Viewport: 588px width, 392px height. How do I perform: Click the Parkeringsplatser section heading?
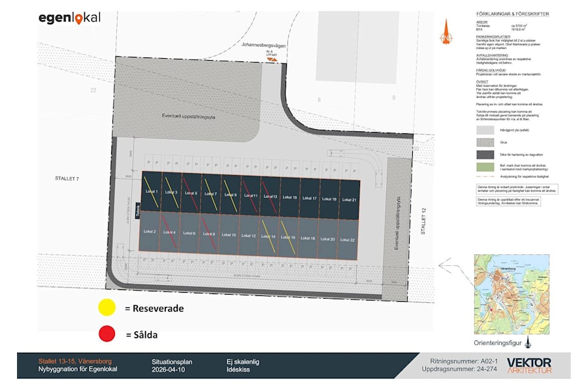[493, 37]
